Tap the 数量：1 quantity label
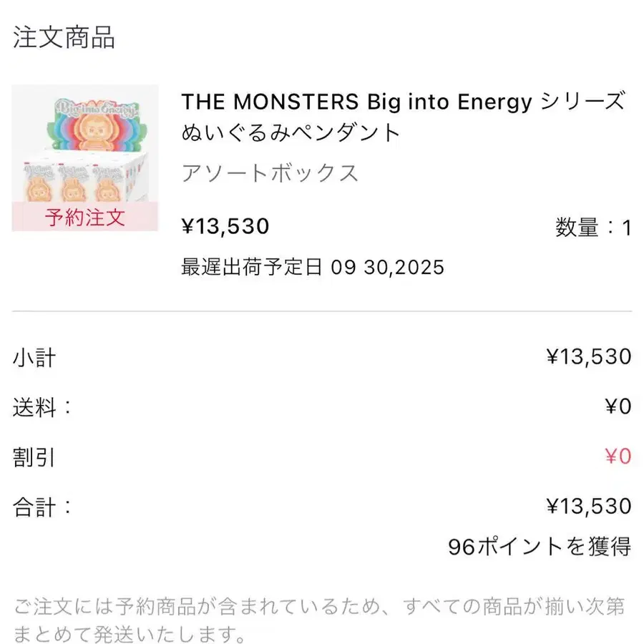Image resolution: width=644 pixels, height=644 pixels. pos(593,228)
